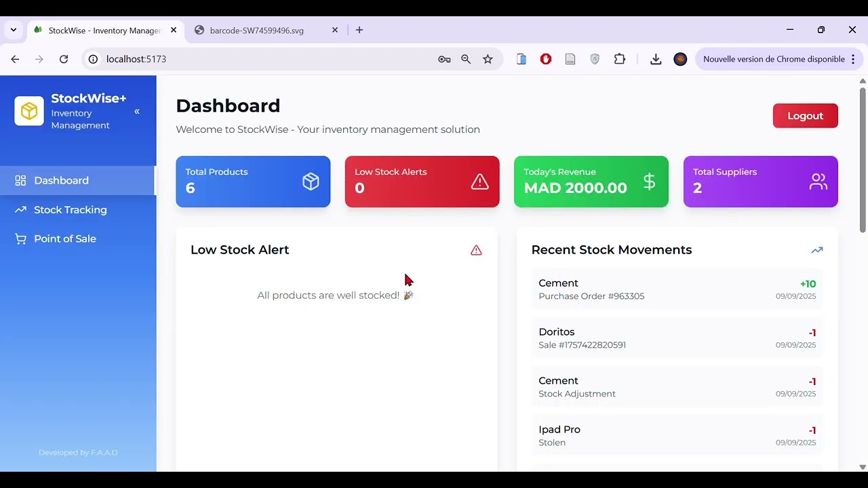Click the Dashboard grid icon in sidebar

click(20, 180)
